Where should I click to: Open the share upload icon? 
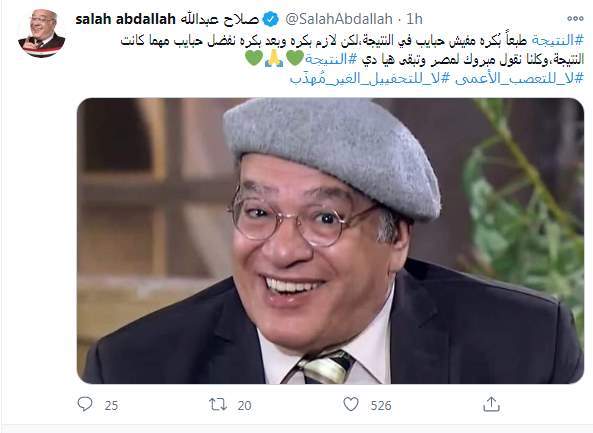pyautogui.click(x=491, y=404)
